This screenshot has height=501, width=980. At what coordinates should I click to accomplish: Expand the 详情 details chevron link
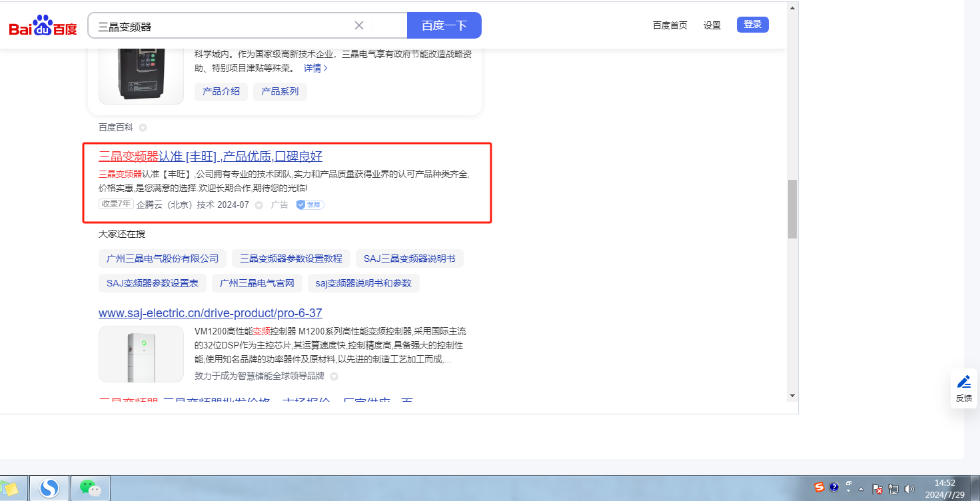pos(316,68)
